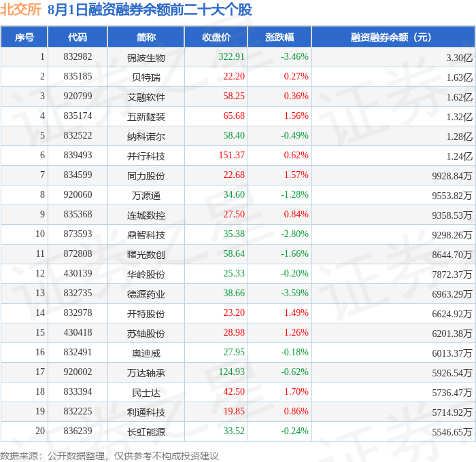Select stock name 民士达
This screenshot has width=476, height=462.
[x=146, y=393]
